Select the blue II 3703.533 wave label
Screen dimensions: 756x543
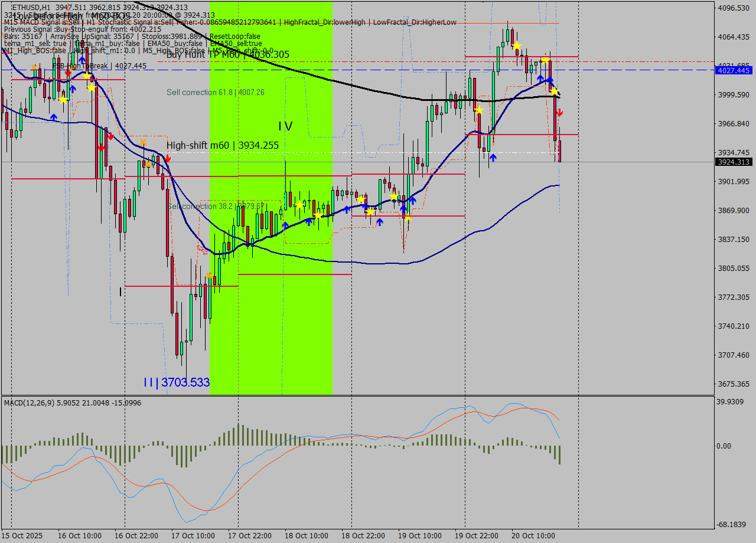click(176, 382)
